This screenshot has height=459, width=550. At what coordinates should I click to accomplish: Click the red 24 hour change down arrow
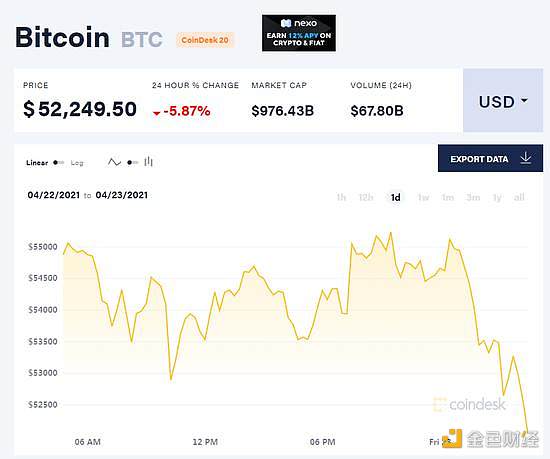coord(156,113)
